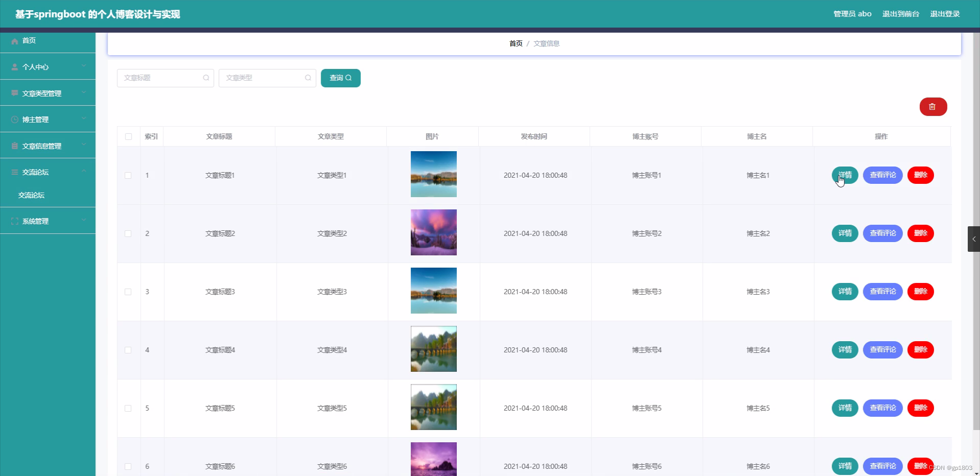
Task: Open 交流论坛 submenu item
Action: point(32,195)
